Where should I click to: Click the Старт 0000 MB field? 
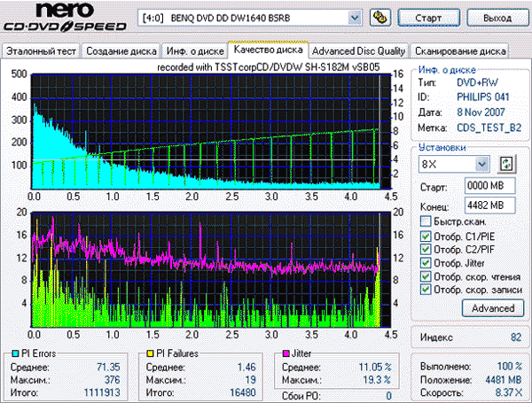489,186
